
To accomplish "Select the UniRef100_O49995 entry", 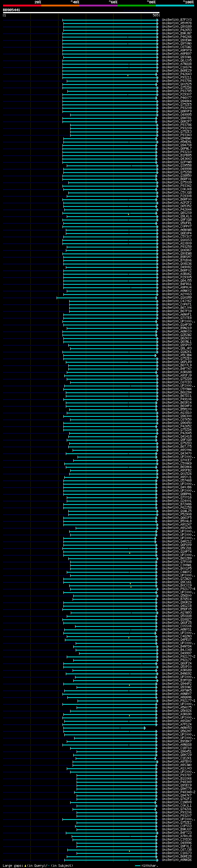I will 177,115.
